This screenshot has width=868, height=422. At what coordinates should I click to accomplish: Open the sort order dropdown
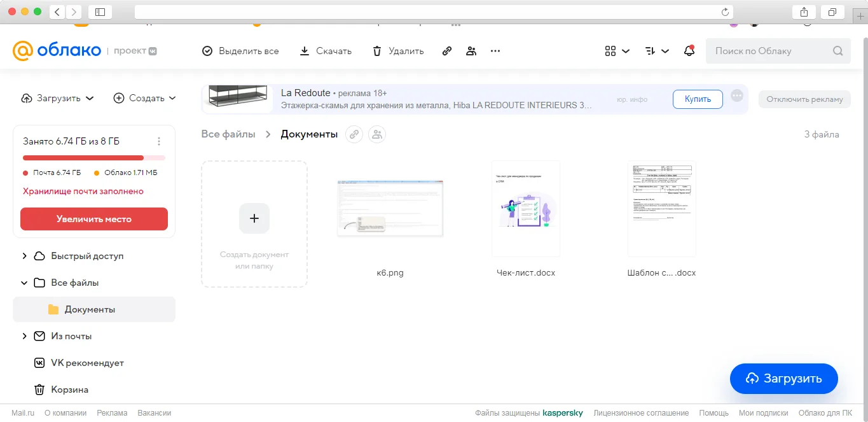point(657,51)
